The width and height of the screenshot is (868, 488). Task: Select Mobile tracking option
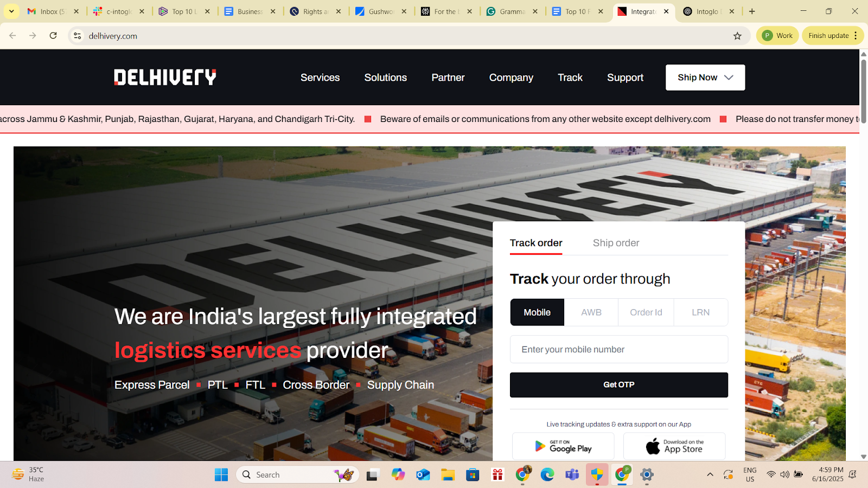click(537, 312)
